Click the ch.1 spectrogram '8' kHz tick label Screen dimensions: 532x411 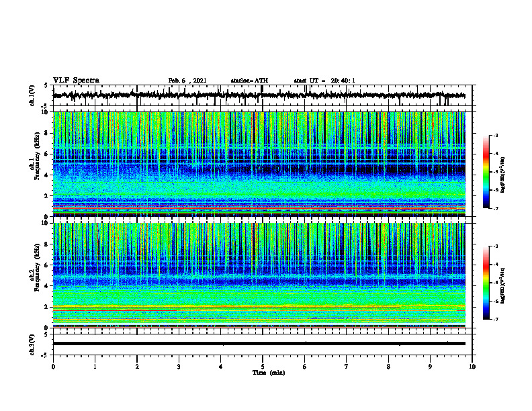(47, 133)
